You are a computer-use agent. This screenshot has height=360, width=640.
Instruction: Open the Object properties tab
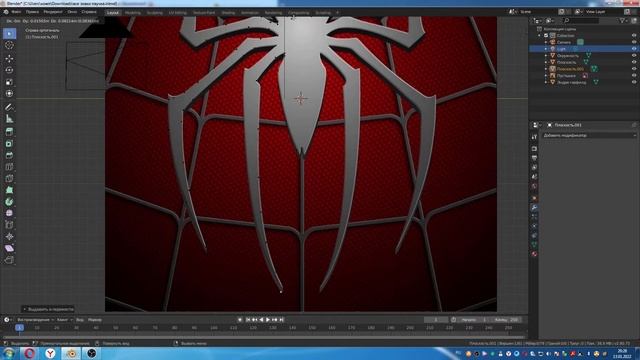[x=534, y=198]
